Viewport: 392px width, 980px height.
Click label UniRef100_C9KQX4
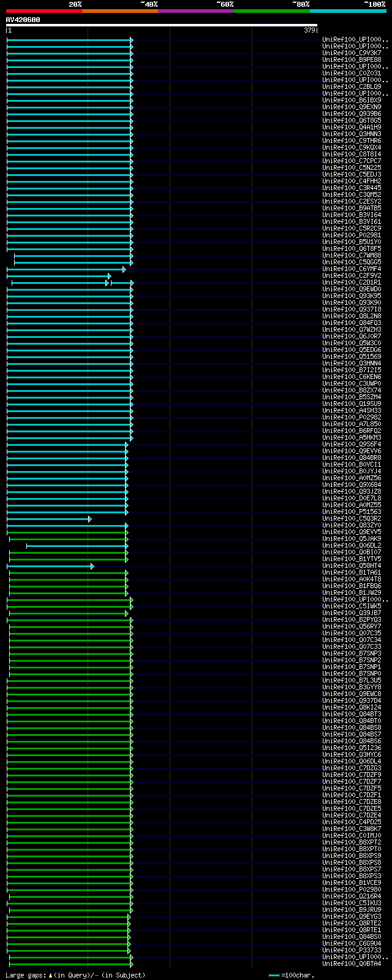352,148
